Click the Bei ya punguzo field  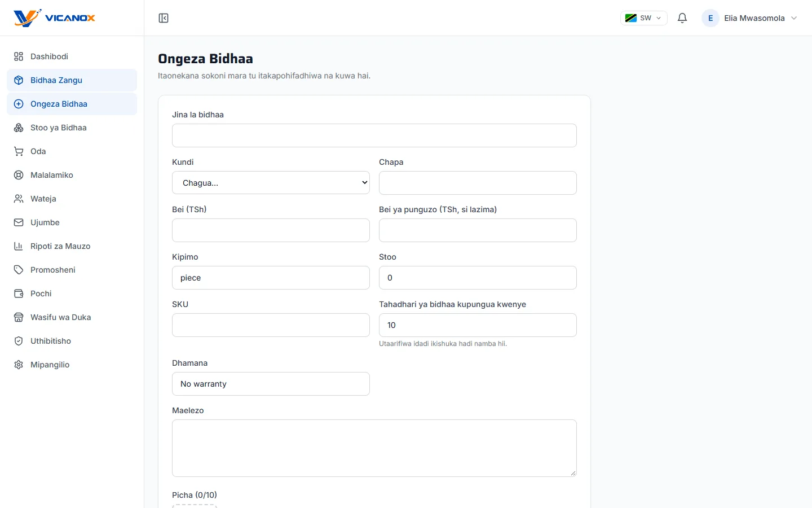coord(478,230)
